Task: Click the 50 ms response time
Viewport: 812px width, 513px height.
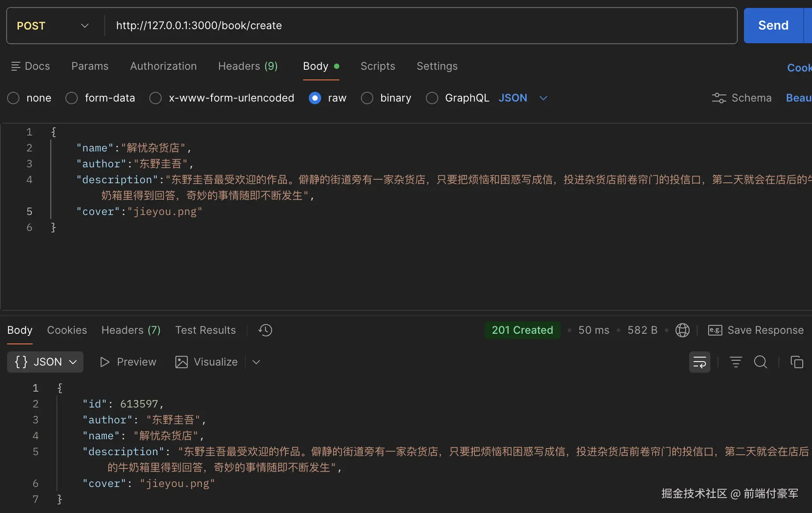Action: [594, 330]
